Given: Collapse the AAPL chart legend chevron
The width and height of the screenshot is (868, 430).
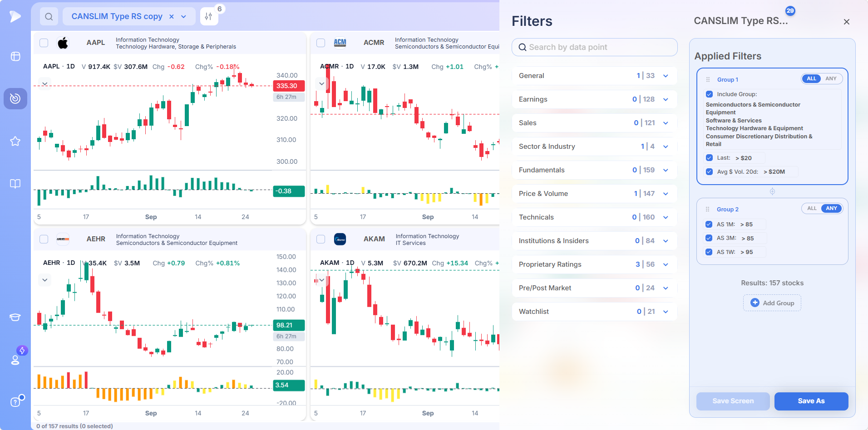Looking at the screenshot, I should (44, 84).
